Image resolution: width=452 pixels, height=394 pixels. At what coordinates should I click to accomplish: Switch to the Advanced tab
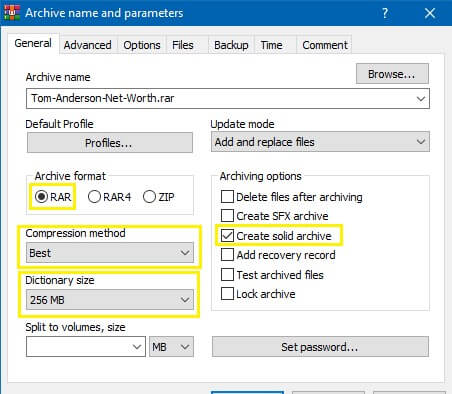coord(88,45)
